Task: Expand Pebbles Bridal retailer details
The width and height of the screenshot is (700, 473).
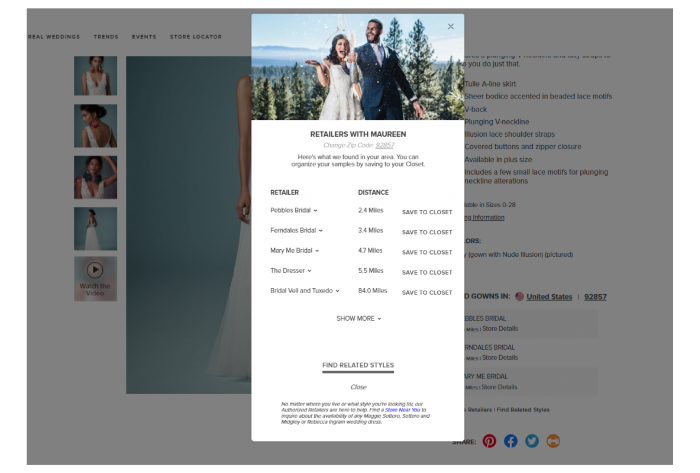Action: pos(294,211)
